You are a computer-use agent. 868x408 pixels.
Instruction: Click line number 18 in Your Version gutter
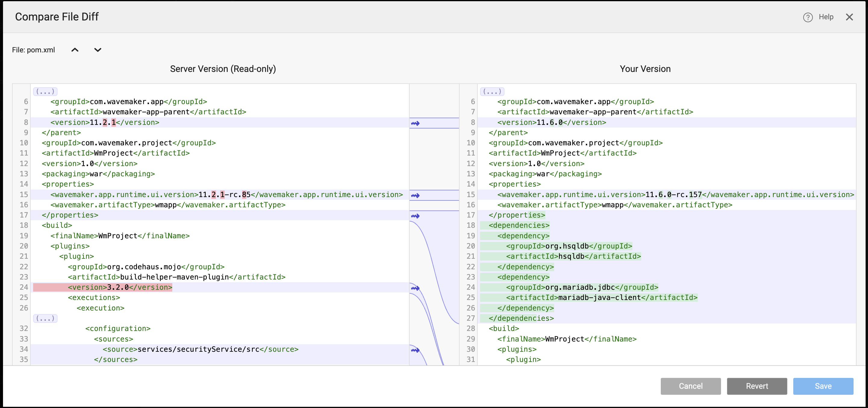click(470, 225)
